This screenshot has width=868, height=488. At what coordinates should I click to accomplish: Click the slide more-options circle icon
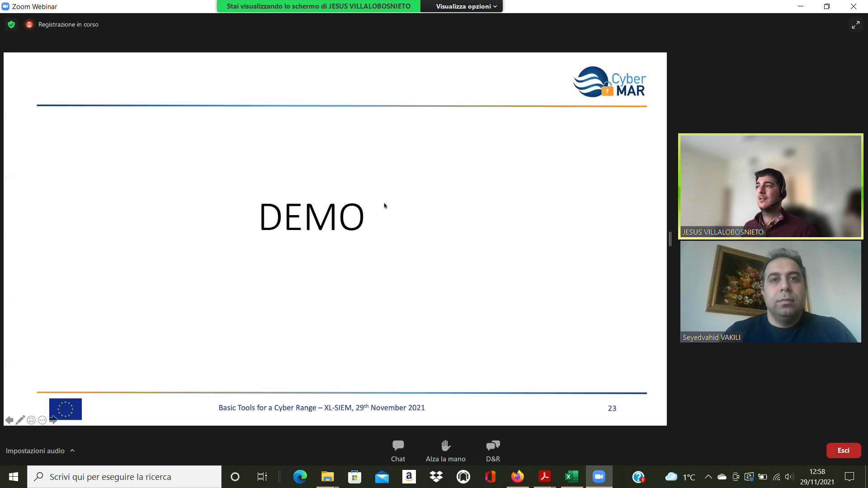click(42, 420)
